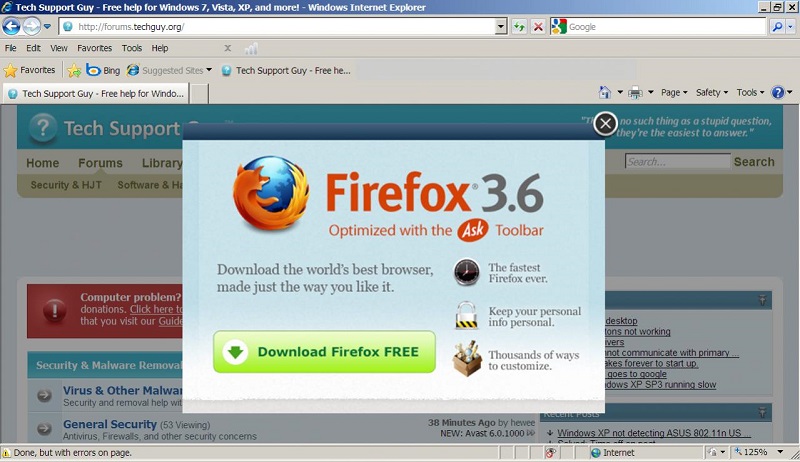Open the File menu
This screenshot has height=462, width=800.
[11, 48]
